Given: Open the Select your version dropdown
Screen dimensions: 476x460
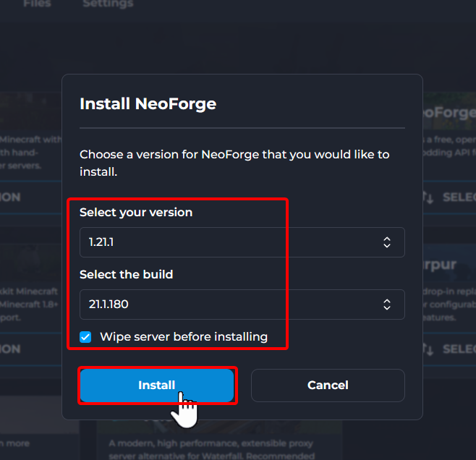Looking at the screenshot, I should (x=242, y=242).
